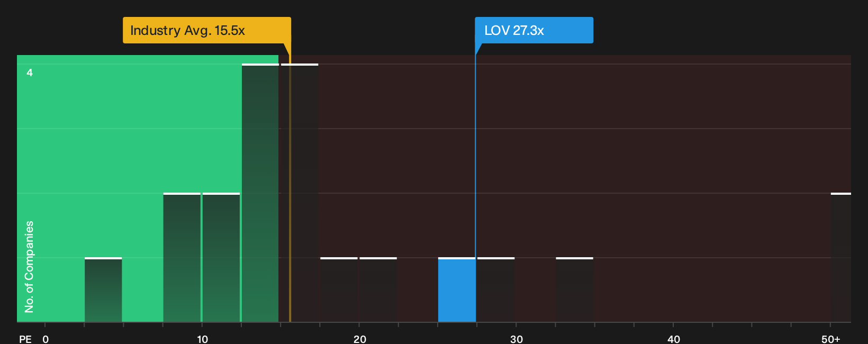868x344 pixels.
Task: Click the x-axis label 50+
Action: click(831, 339)
